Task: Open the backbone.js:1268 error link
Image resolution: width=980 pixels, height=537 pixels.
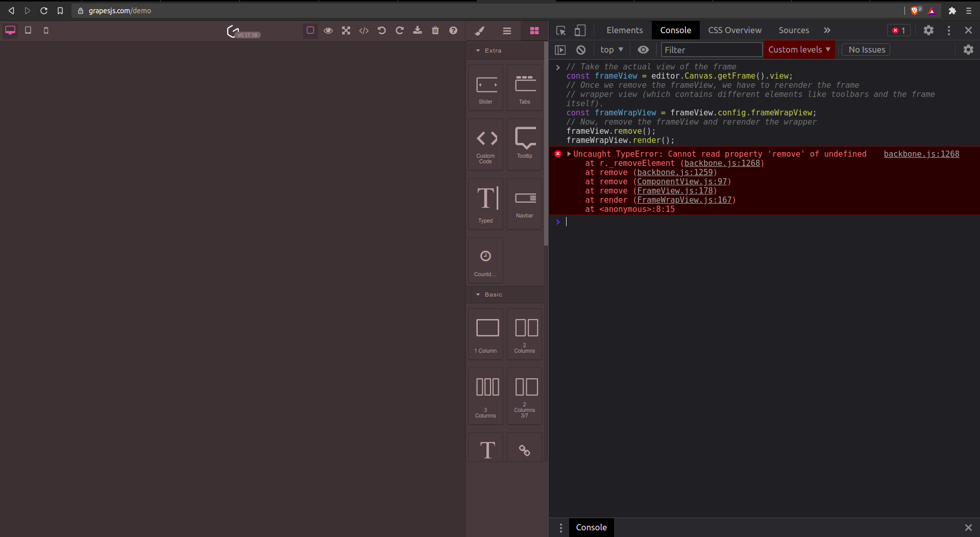Action: (x=921, y=154)
